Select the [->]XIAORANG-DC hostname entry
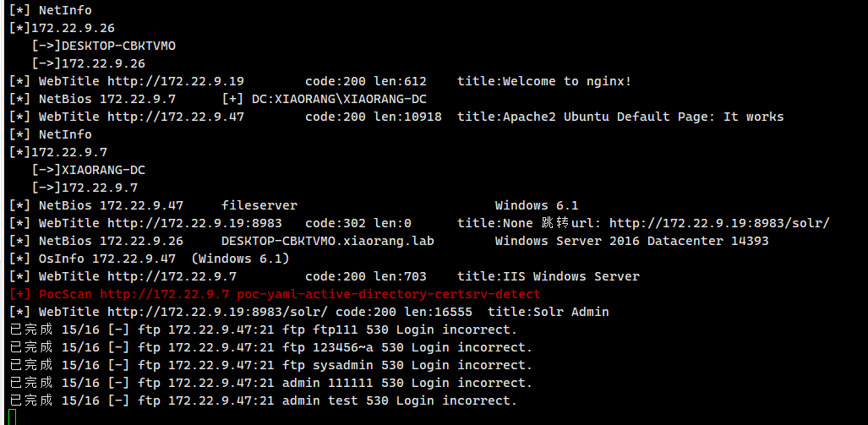 103,170
